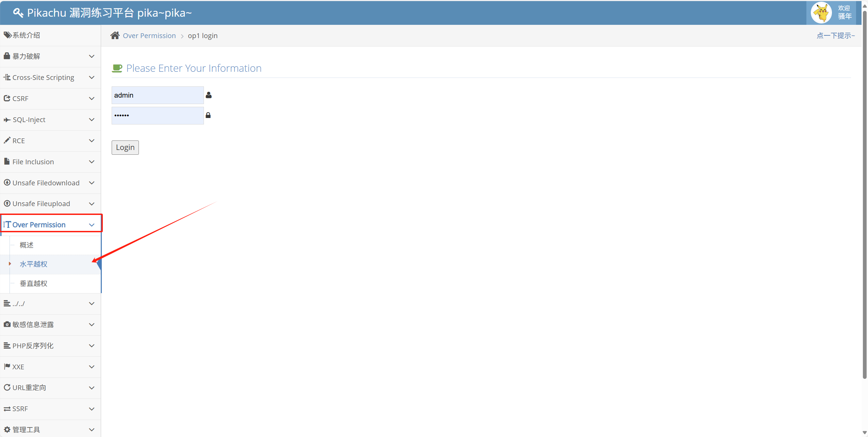The image size is (868, 437).
Task: Focus the admin username field
Action: click(157, 95)
